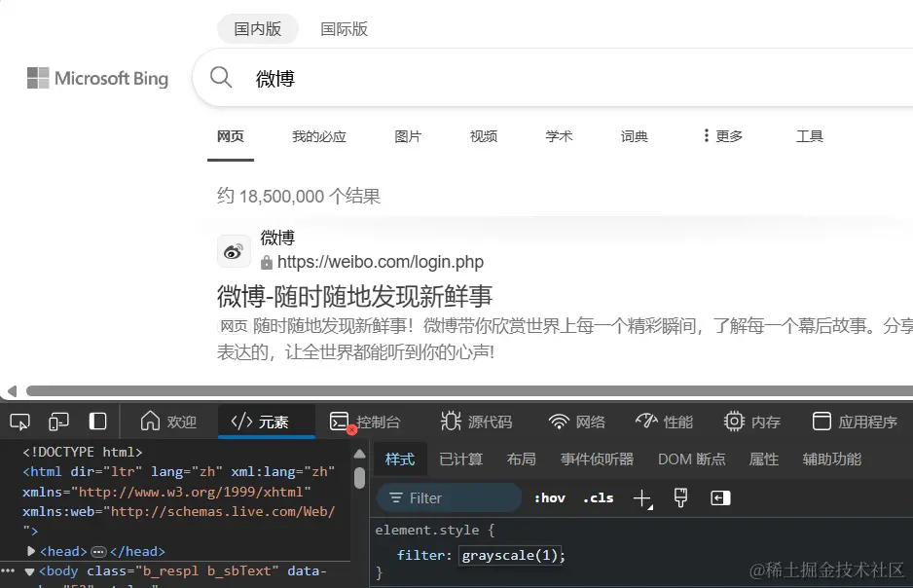
Task: Click the lock icon beside weibo.com URL
Action: (x=267, y=263)
